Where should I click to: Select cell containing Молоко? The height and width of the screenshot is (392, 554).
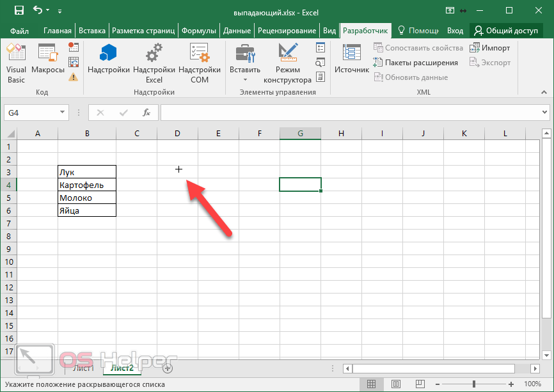87,198
